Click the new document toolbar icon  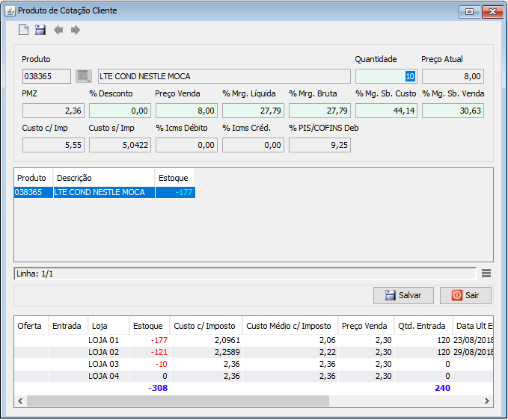[23, 30]
